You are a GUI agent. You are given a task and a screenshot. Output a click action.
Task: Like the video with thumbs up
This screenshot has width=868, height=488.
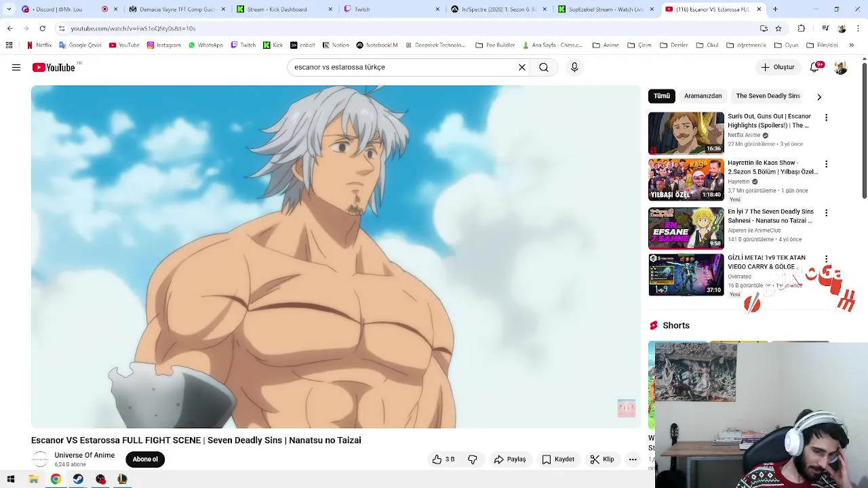pyautogui.click(x=443, y=460)
